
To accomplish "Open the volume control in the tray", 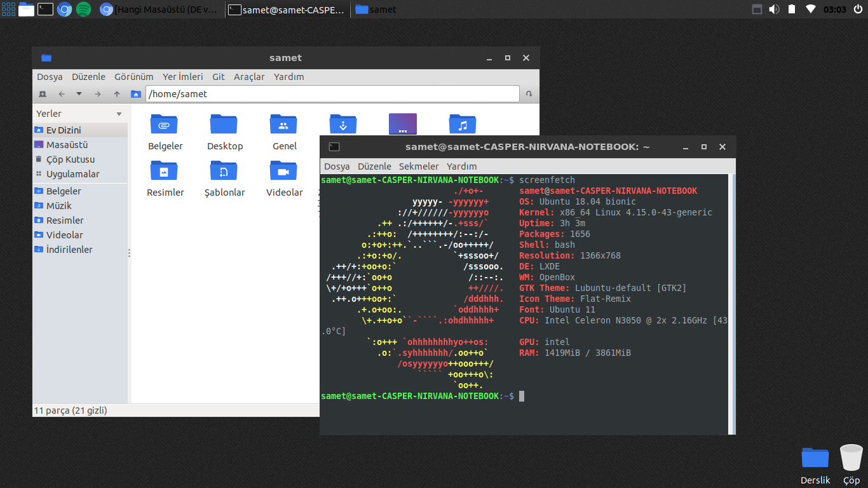I will tap(774, 10).
